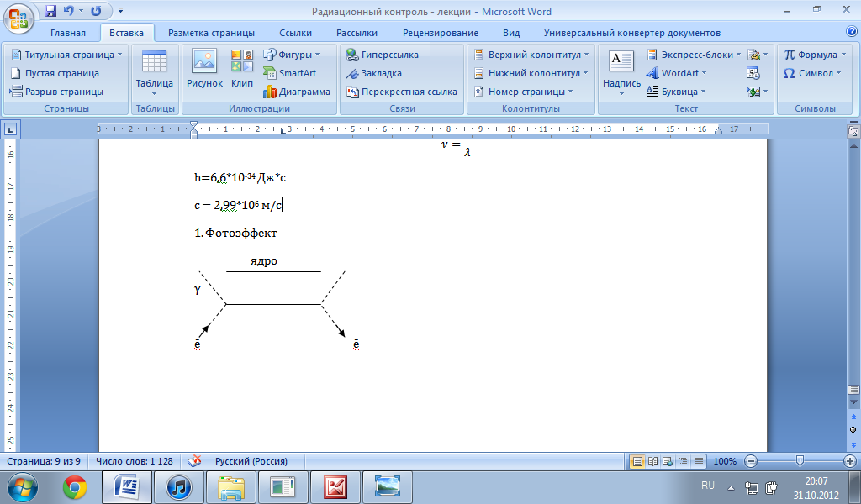861x504 pixels.
Task: Insert Пустая страница
Action: tap(55, 73)
